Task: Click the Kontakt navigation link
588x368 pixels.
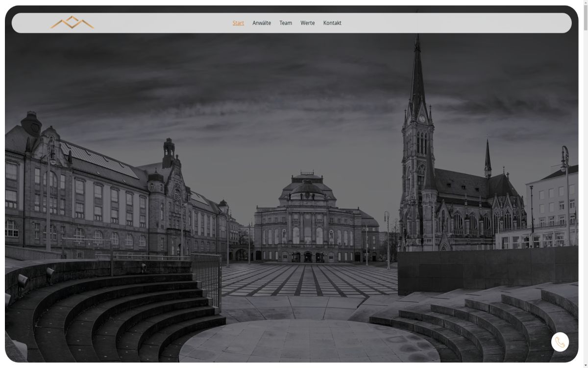Action: [x=332, y=23]
